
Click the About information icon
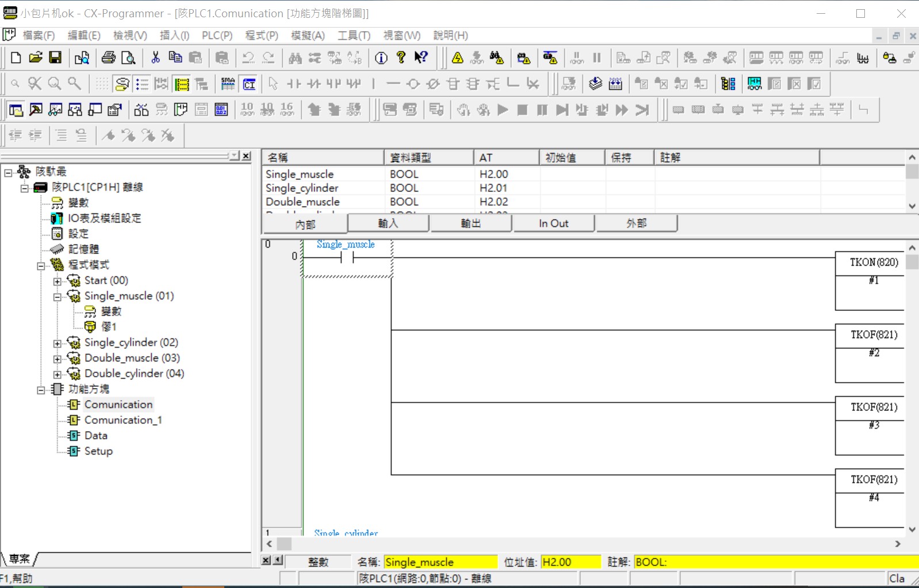click(x=381, y=57)
